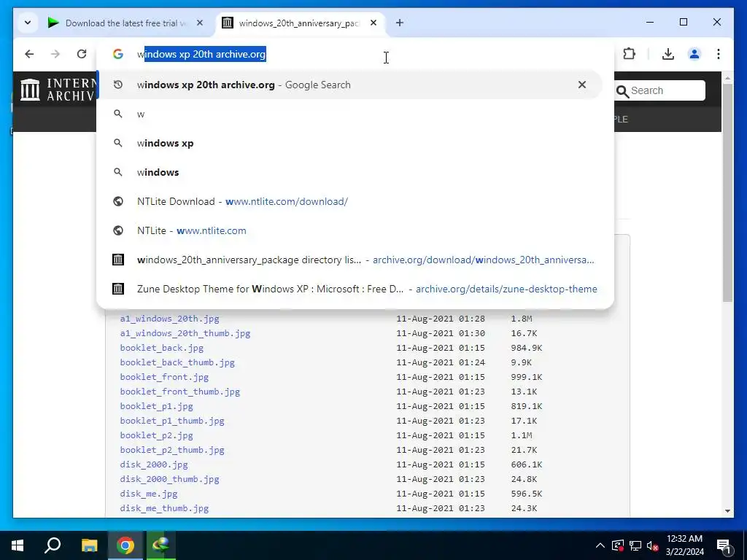Click the page vertical scrollbar thumb
Screen dimensions: 747x560
tap(727, 192)
